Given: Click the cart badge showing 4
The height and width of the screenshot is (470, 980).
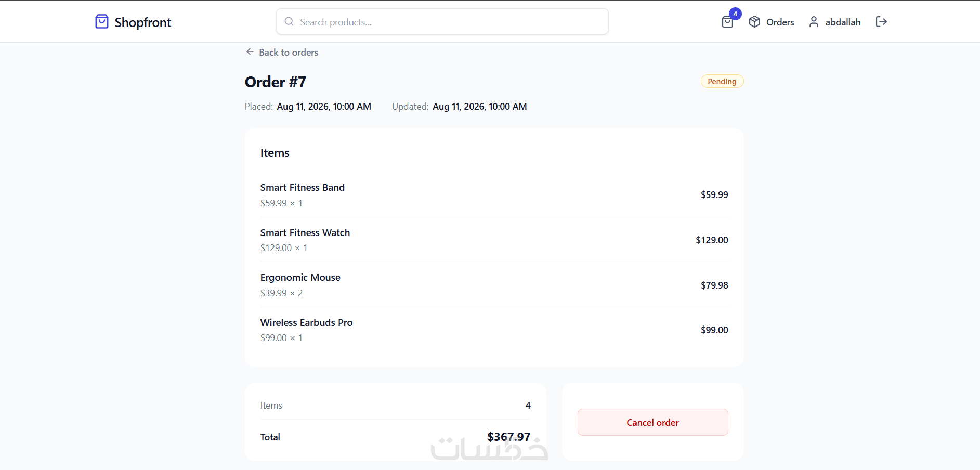Looking at the screenshot, I should pos(735,14).
